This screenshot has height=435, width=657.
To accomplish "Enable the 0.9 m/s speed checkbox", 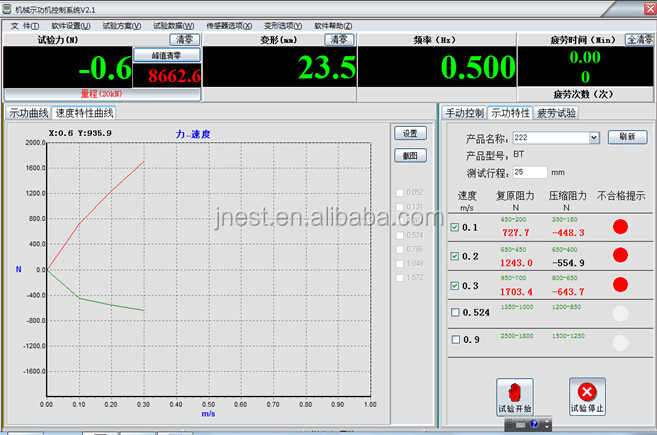I will (x=456, y=339).
